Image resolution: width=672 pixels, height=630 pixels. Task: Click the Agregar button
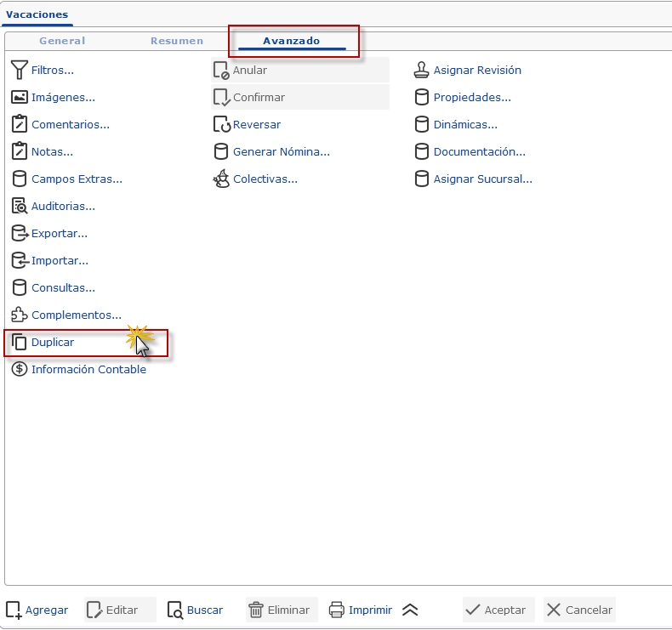[x=37, y=610]
